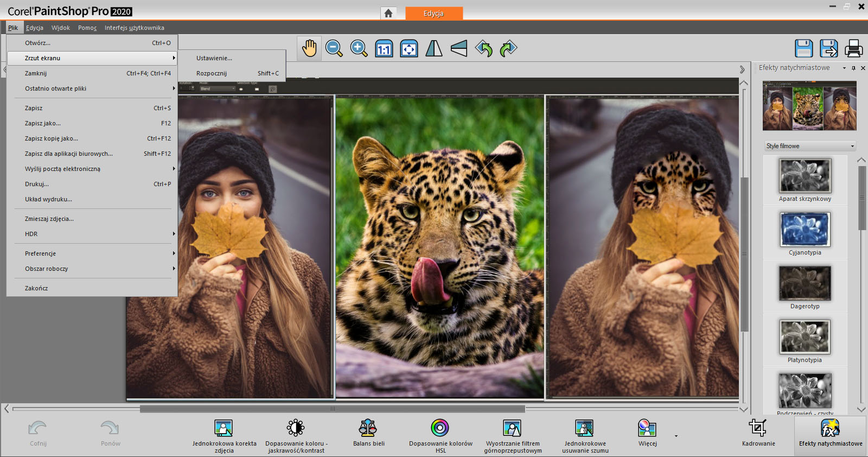
Task: Click the Print icon
Action: [x=854, y=48]
